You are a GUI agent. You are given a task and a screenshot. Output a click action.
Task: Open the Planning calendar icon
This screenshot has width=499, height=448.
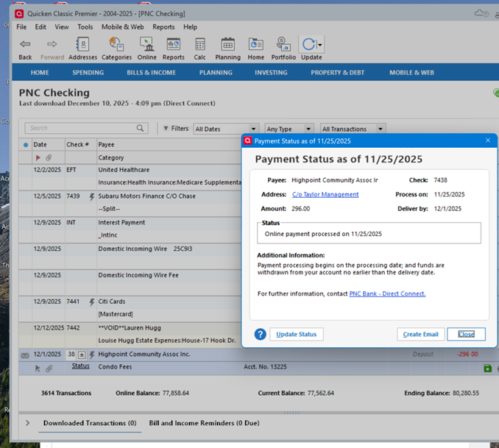click(x=228, y=44)
